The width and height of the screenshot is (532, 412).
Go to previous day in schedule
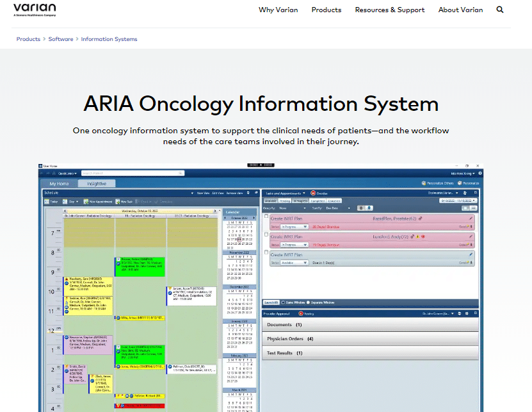click(65, 211)
